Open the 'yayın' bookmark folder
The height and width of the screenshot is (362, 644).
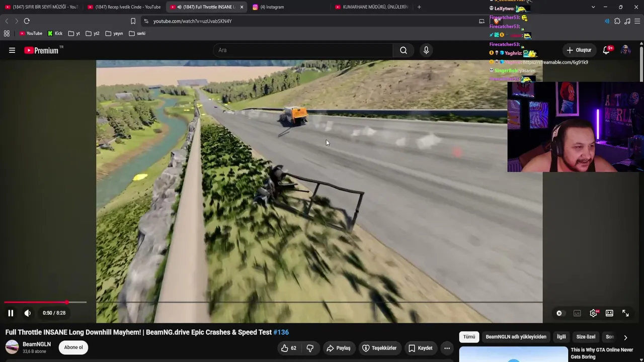(114, 34)
